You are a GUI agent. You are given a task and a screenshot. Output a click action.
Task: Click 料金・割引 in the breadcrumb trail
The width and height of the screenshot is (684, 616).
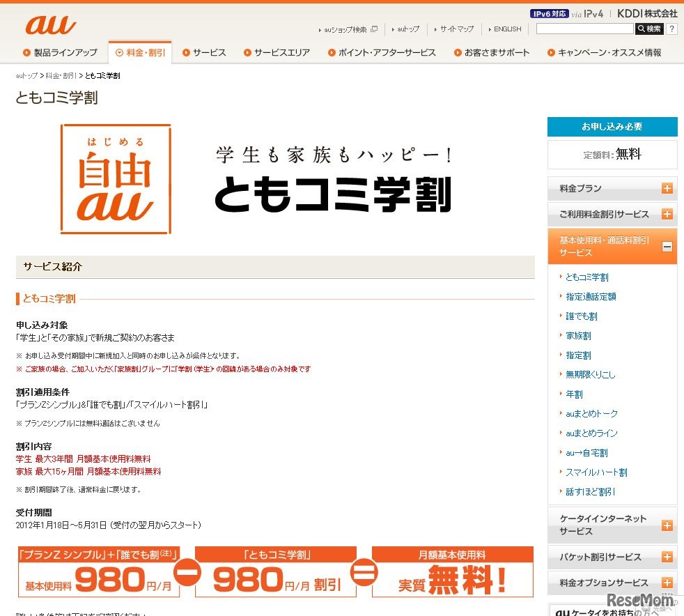(x=59, y=76)
